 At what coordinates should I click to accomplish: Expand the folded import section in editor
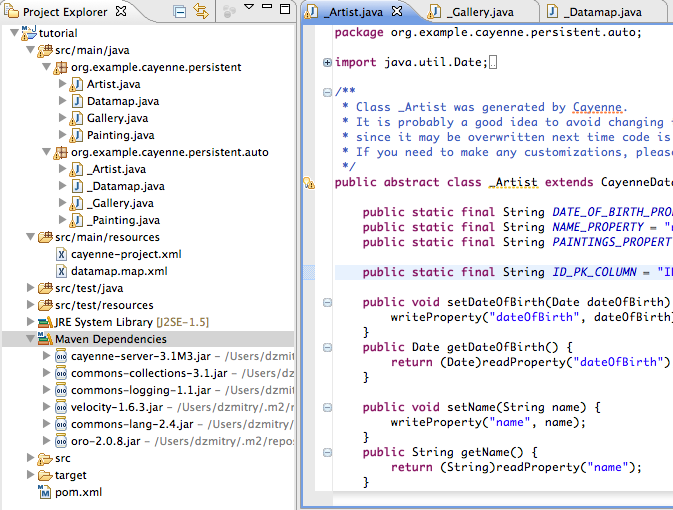(x=328, y=63)
